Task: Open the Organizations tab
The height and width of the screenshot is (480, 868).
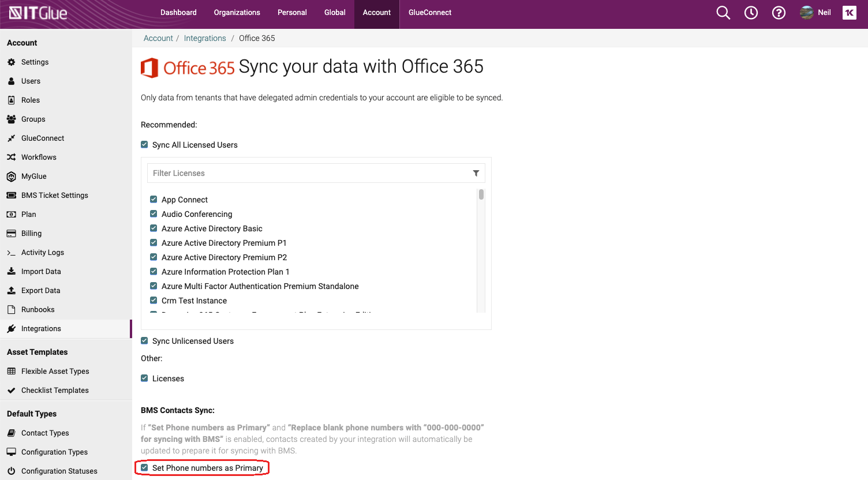Action: [237, 13]
